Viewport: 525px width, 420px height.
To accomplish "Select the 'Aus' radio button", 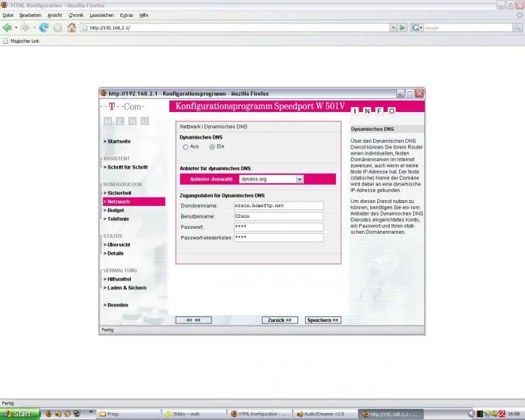I will tap(185, 147).
